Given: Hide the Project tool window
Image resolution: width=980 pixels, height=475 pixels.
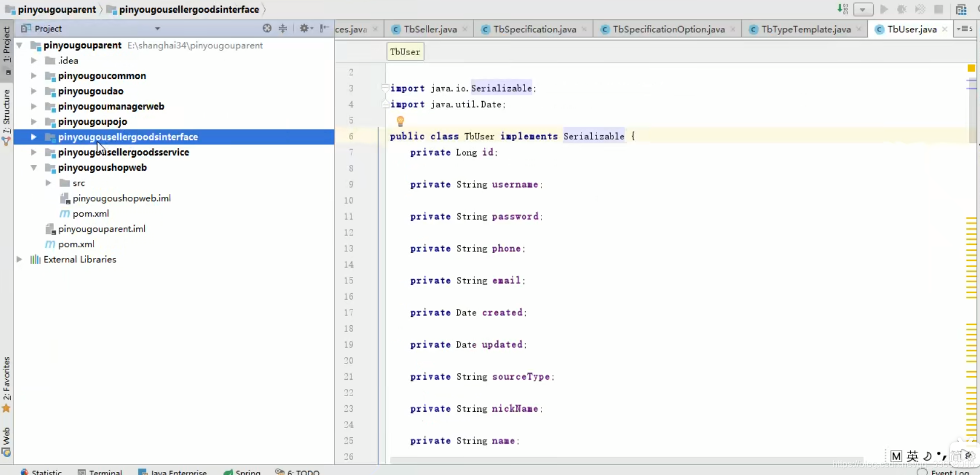Looking at the screenshot, I should tap(324, 28).
